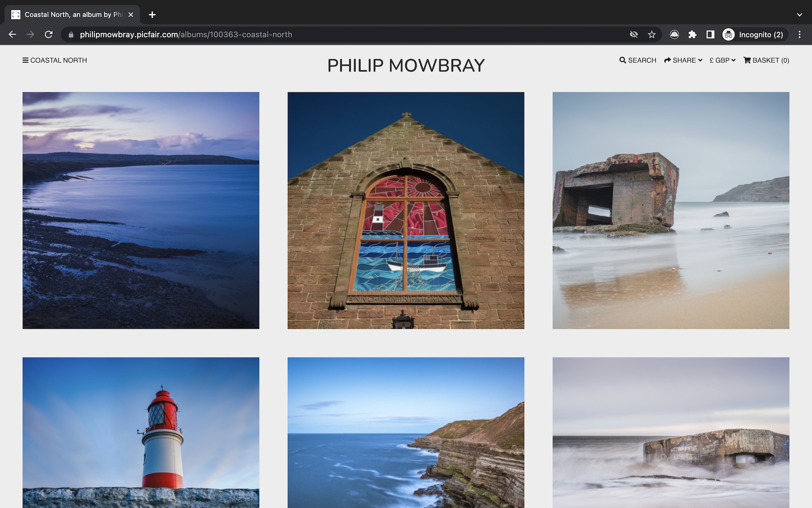Click the Philip Mowbray site title
Screen dimensions: 812x508
coord(406,65)
